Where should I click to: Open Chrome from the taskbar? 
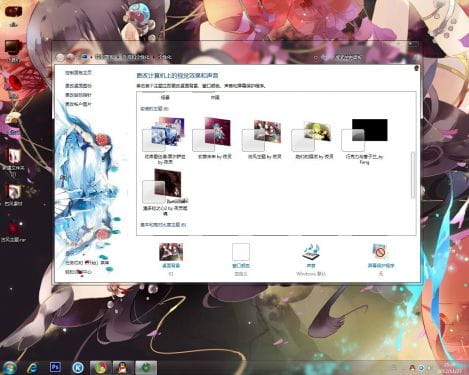(100, 368)
